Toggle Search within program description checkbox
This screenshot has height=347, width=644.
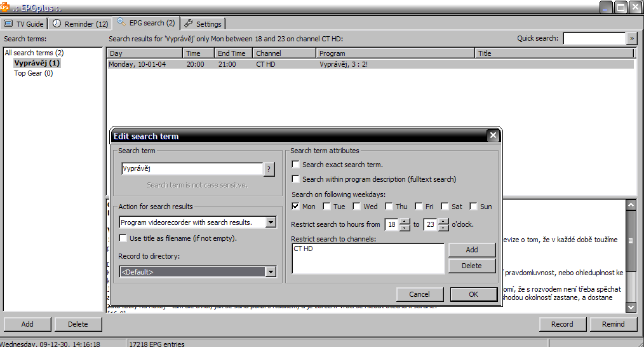pos(295,179)
